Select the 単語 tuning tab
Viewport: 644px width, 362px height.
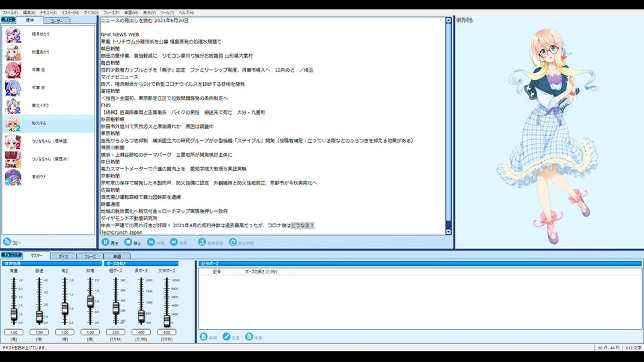(117, 256)
